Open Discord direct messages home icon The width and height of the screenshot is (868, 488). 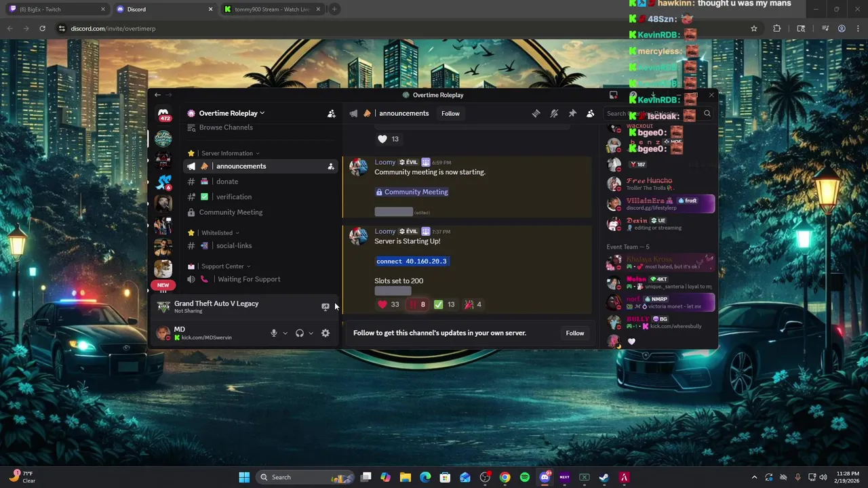pos(163,114)
